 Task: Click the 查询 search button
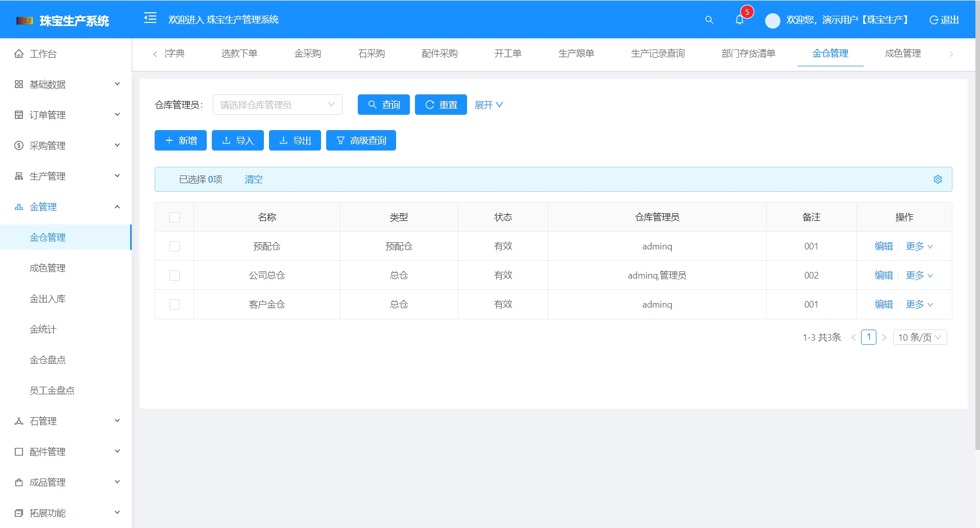click(x=383, y=105)
